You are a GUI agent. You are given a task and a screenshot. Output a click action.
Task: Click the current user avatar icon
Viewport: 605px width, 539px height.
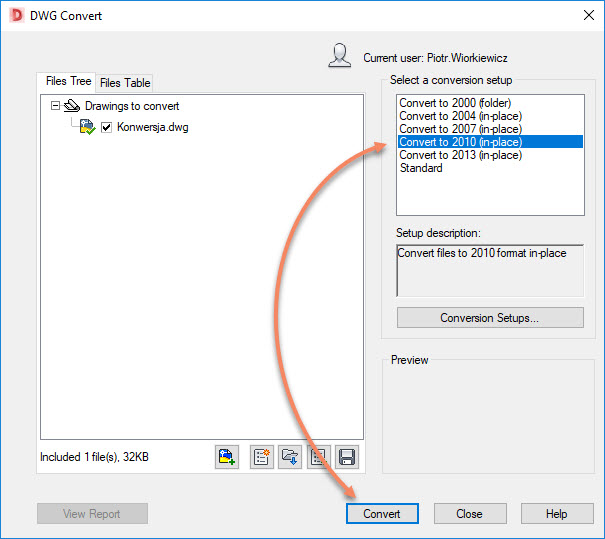tap(340, 56)
